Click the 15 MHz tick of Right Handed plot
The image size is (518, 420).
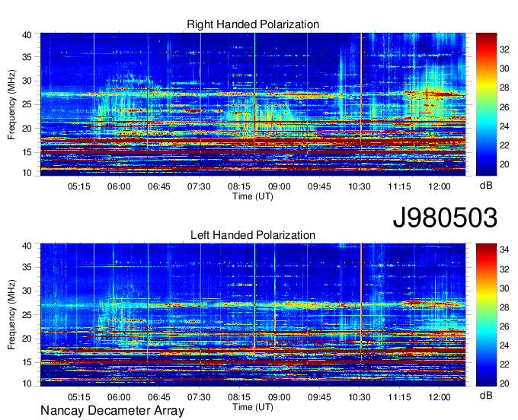pyautogui.click(x=27, y=152)
